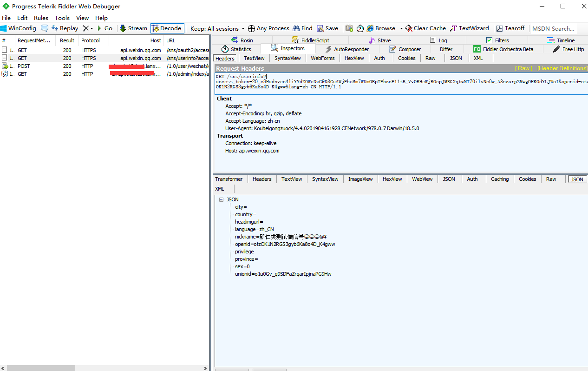Replay the selected sessions
Image resolution: width=588 pixels, height=371 pixels.
pos(65,28)
